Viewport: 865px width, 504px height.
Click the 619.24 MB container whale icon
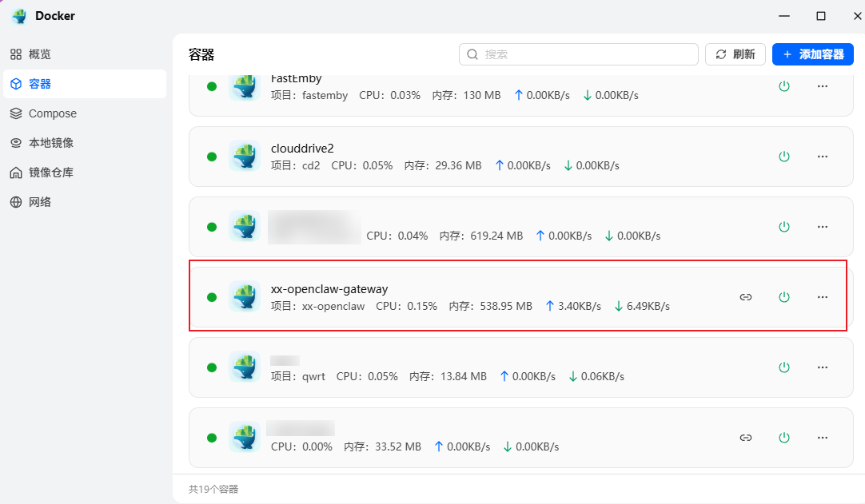pos(245,226)
